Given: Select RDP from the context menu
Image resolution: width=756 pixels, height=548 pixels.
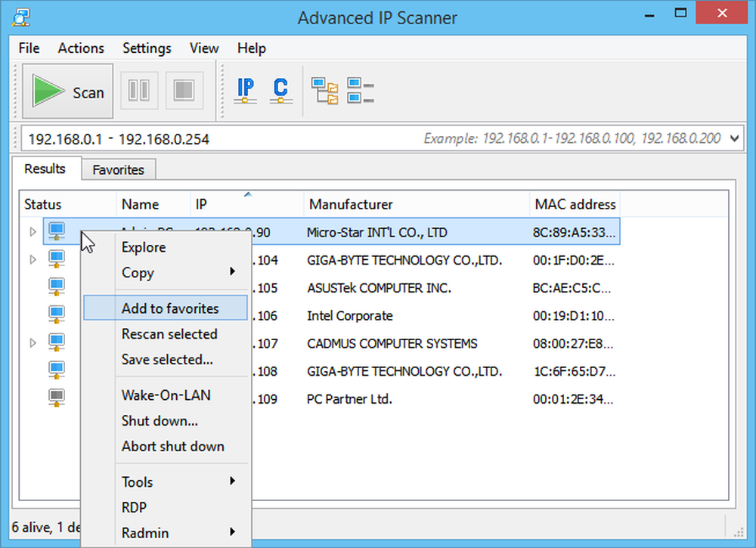Looking at the screenshot, I should 136,507.
